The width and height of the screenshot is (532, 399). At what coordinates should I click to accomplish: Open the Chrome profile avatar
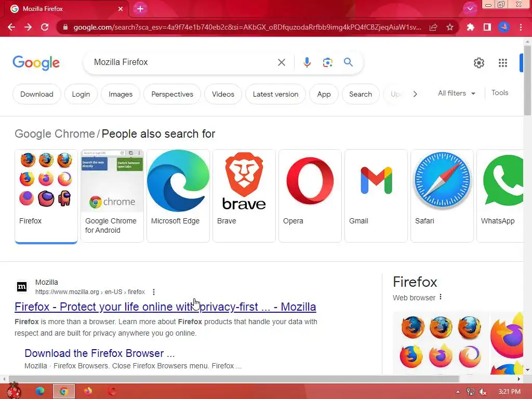tap(504, 27)
